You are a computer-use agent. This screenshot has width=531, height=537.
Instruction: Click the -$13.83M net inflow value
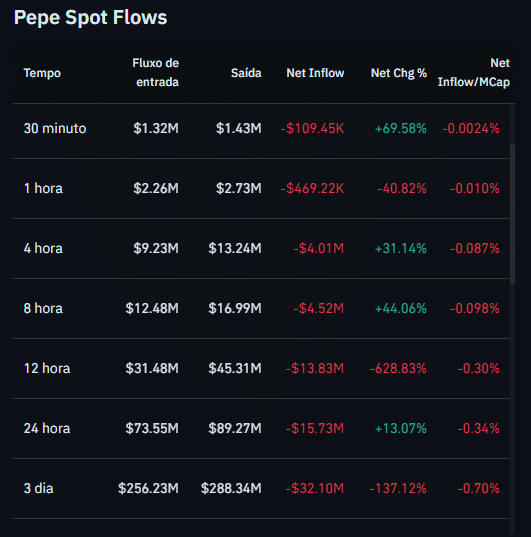point(315,369)
